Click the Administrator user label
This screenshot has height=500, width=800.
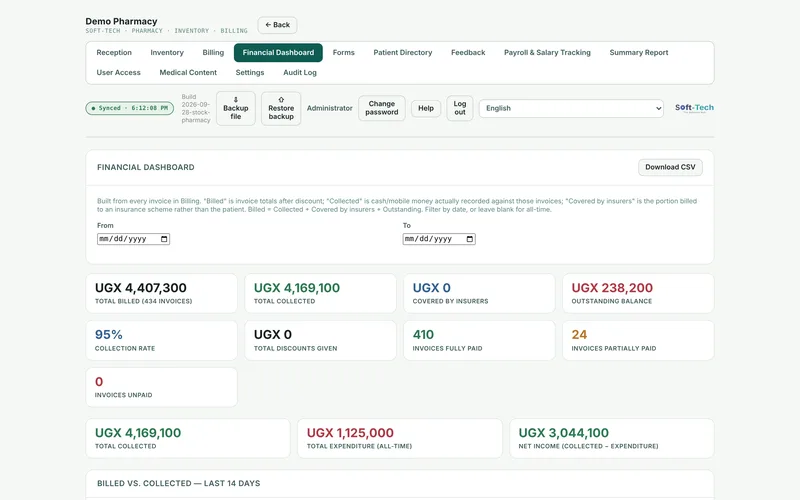(x=330, y=108)
